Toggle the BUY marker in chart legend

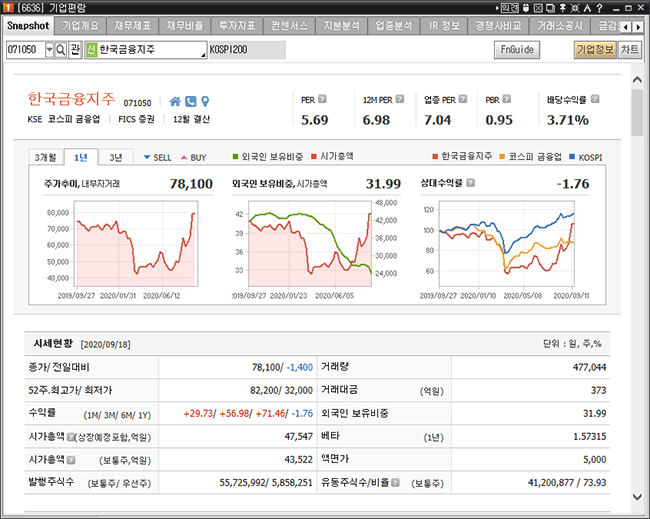pyautogui.click(x=194, y=158)
